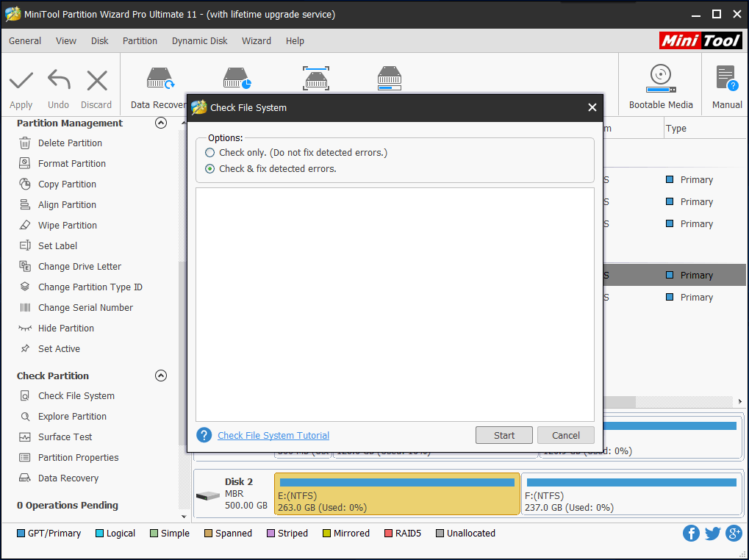Open the Help menu
Viewport: 749px width, 560px height.
tap(295, 41)
